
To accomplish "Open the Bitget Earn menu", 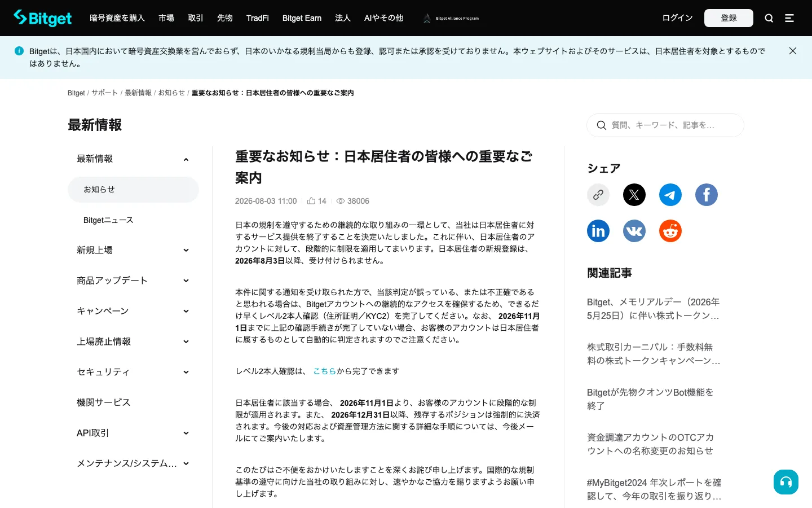I will click(x=302, y=18).
